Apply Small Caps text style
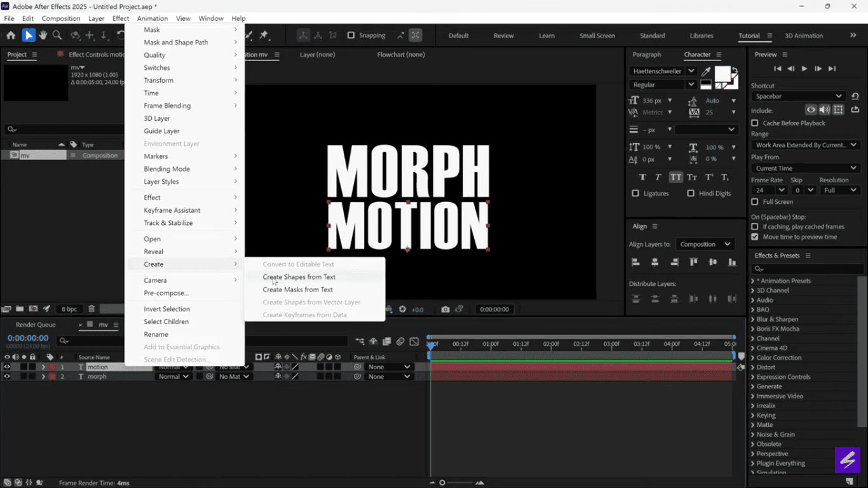 [x=692, y=177]
